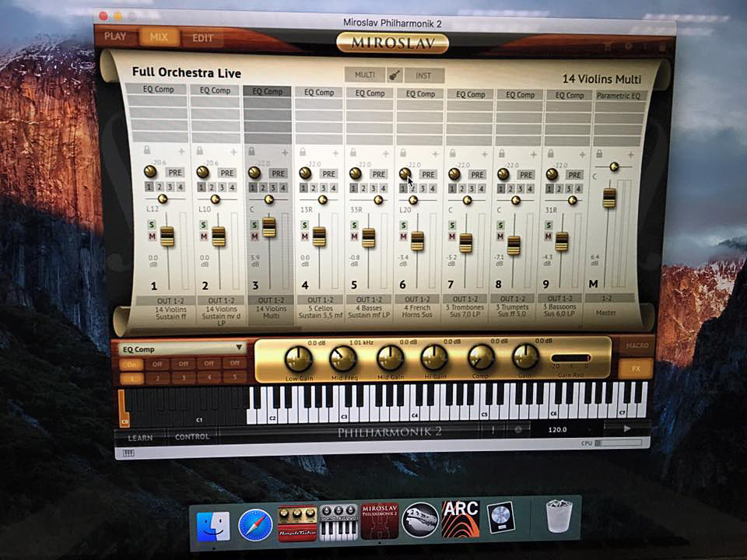
Task: Open OUT 1-2 selector on channel 4
Action: click(321, 300)
